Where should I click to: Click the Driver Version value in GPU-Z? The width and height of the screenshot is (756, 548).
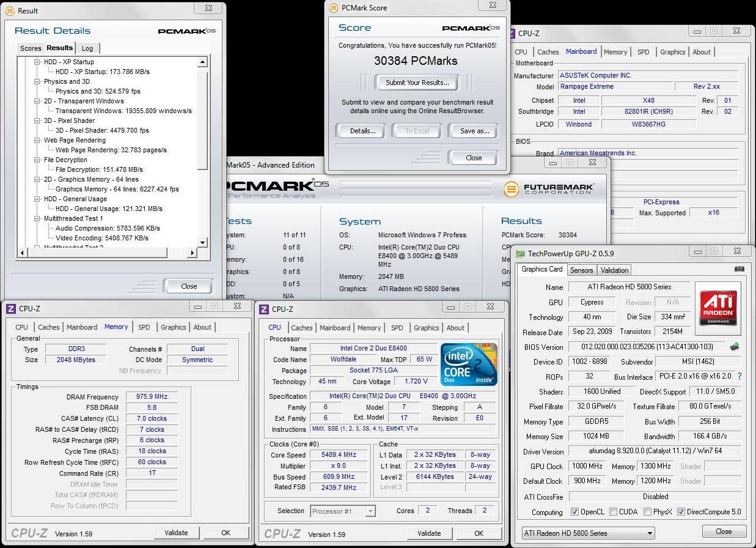tap(655, 451)
